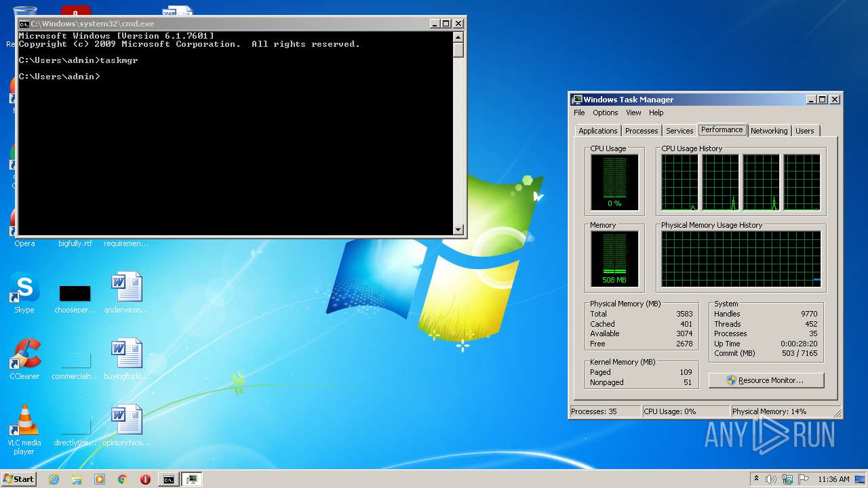This screenshot has width=868, height=488.
Task: Switch to the Services tab
Action: click(x=679, y=131)
